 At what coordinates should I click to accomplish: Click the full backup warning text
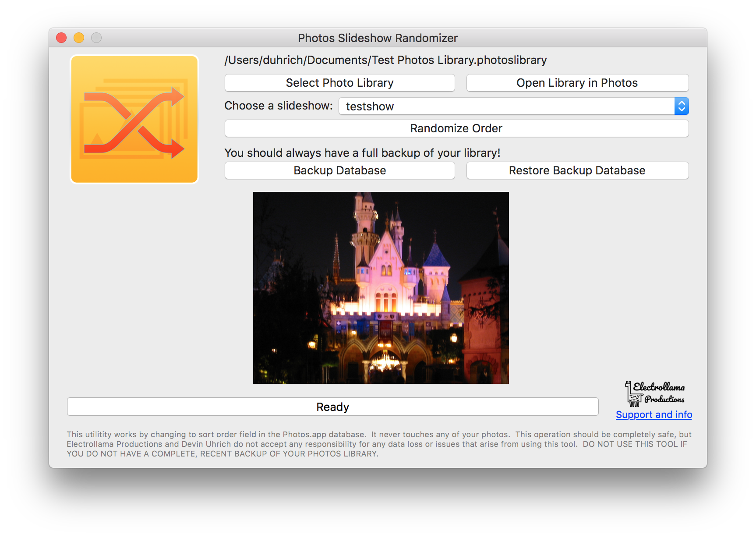click(x=362, y=152)
